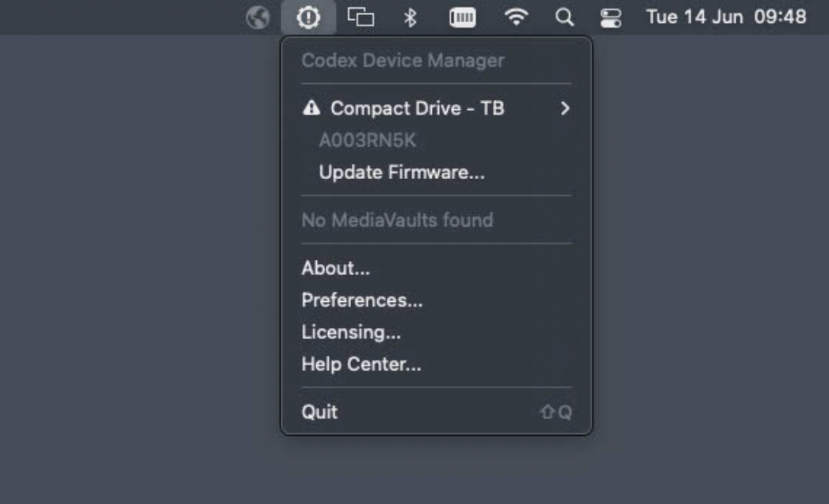Expand Compact Drive submenu chevron
The height and width of the screenshot is (504, 829).
(564, 109)
